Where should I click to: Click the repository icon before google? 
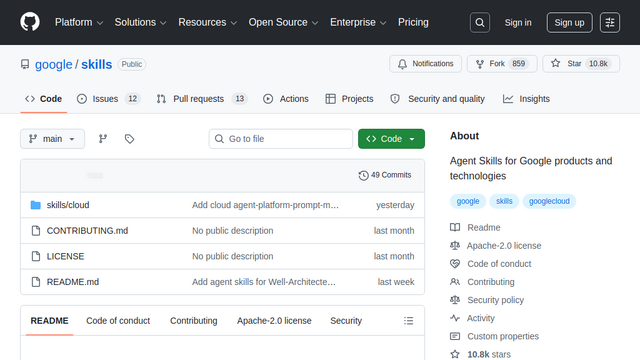25,64
